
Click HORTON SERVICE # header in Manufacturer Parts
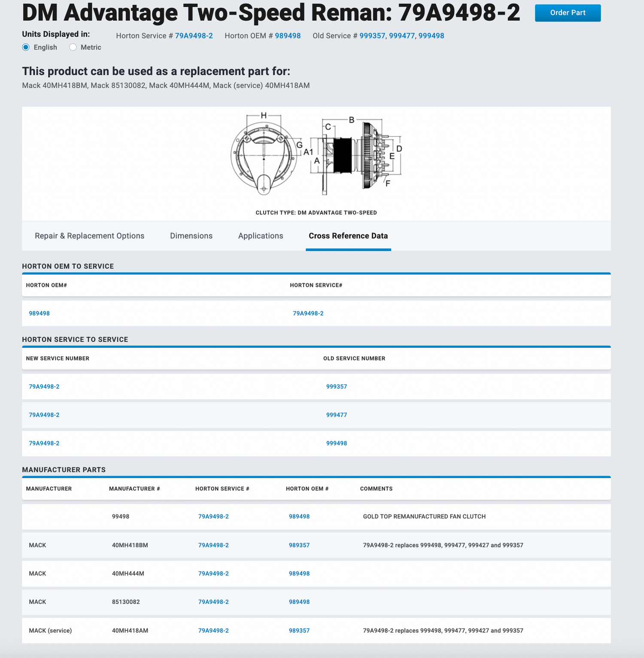click(x=222, y=488)
